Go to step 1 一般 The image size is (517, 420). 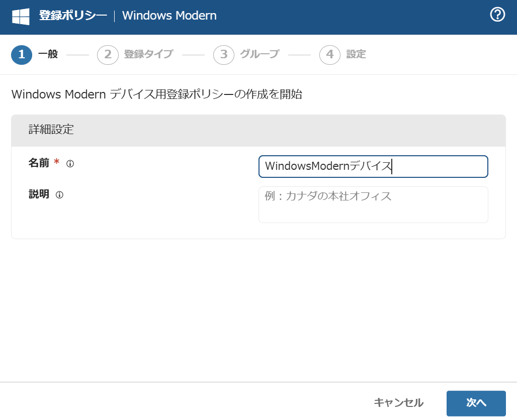click(x=35, y=54)
